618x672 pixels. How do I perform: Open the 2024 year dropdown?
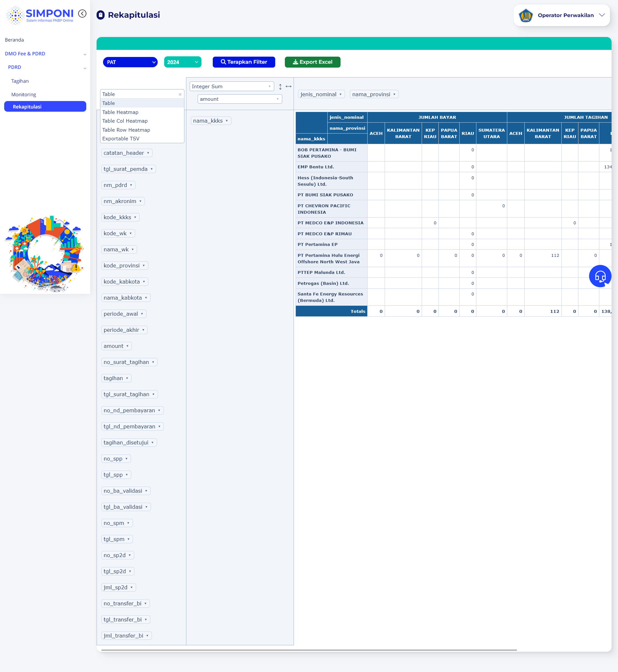[183, 62]
